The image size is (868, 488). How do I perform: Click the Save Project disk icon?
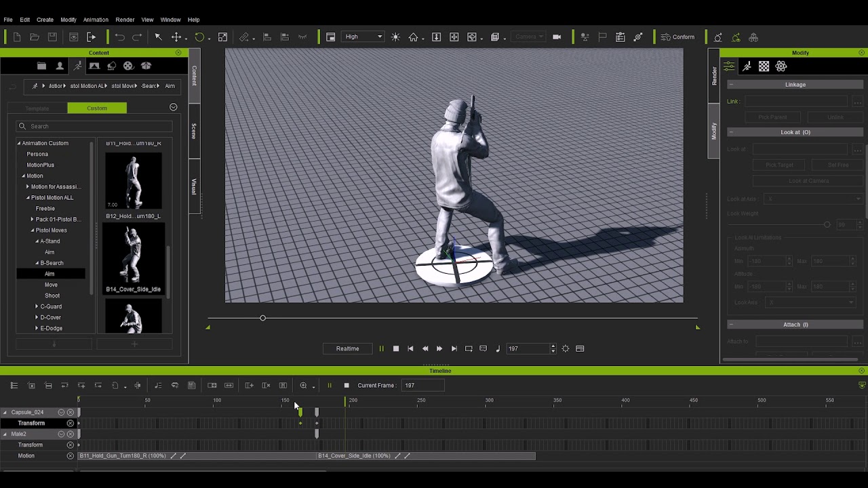(52, 37)
